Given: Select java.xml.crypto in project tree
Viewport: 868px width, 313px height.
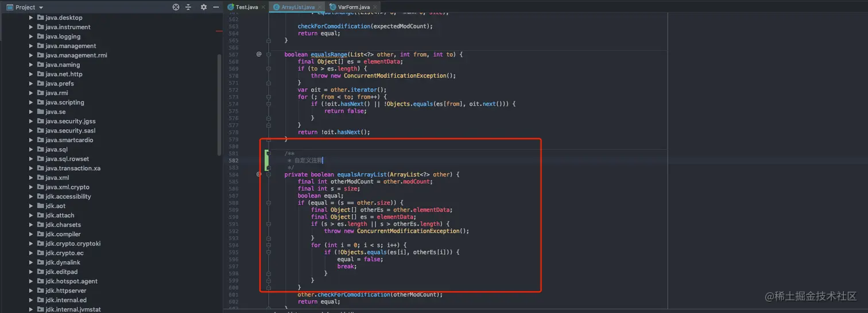Looking at the screenshot, I should pyautogui.click(x=67, y=187).
